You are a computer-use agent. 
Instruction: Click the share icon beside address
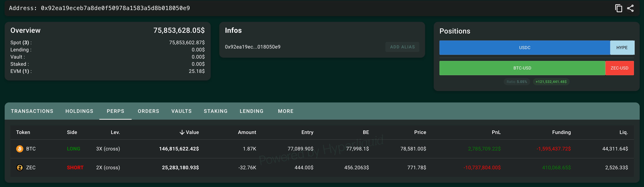[x=630, y=8]
